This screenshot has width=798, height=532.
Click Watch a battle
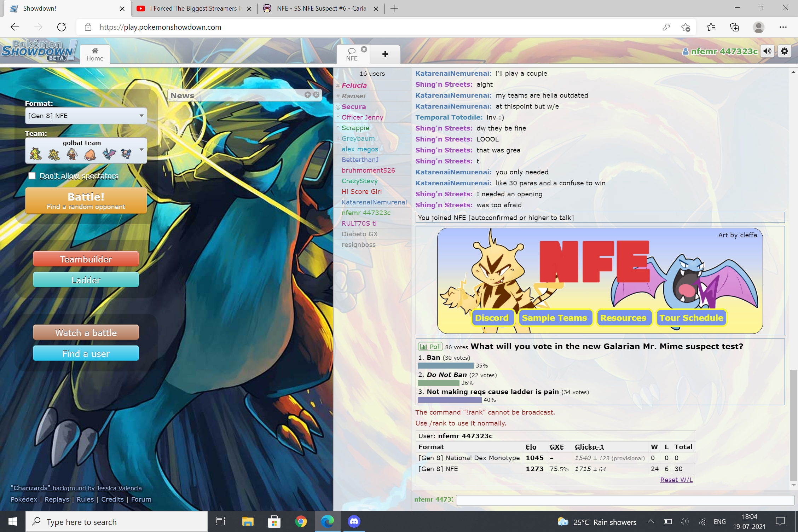coord(86,333)
